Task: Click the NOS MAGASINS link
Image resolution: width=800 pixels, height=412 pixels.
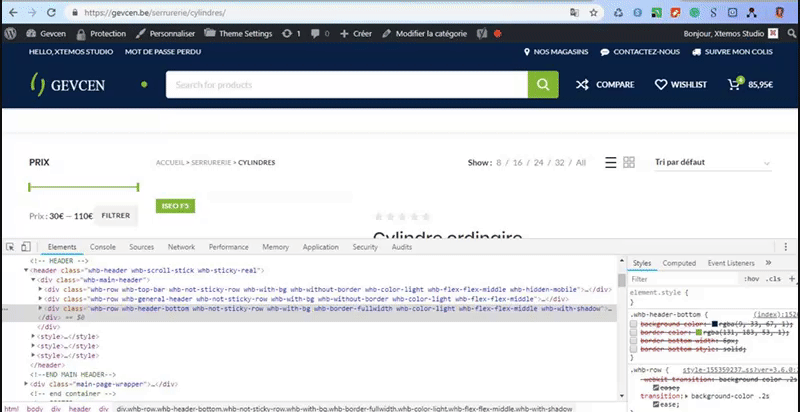Action: click(x=556, y=52)
